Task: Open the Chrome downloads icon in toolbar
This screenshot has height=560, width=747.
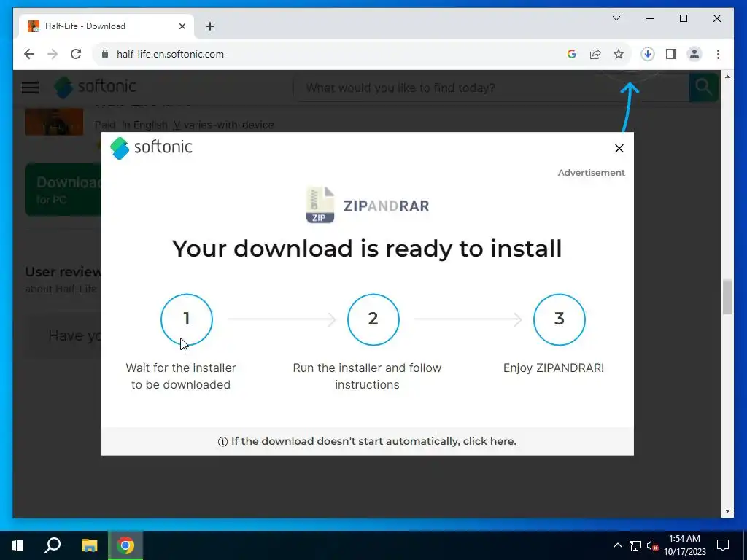Action: pos(647,54)
